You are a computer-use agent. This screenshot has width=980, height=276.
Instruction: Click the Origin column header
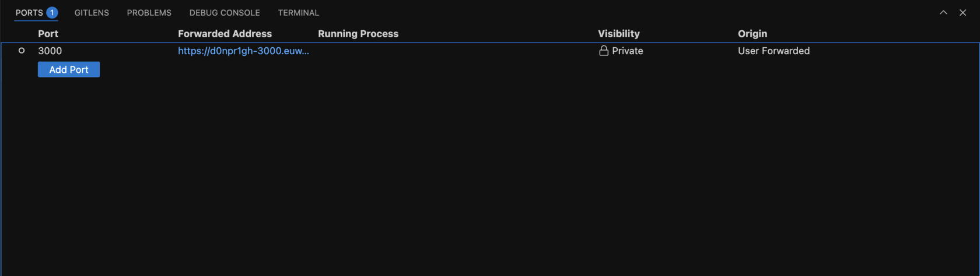click(752, 34)
